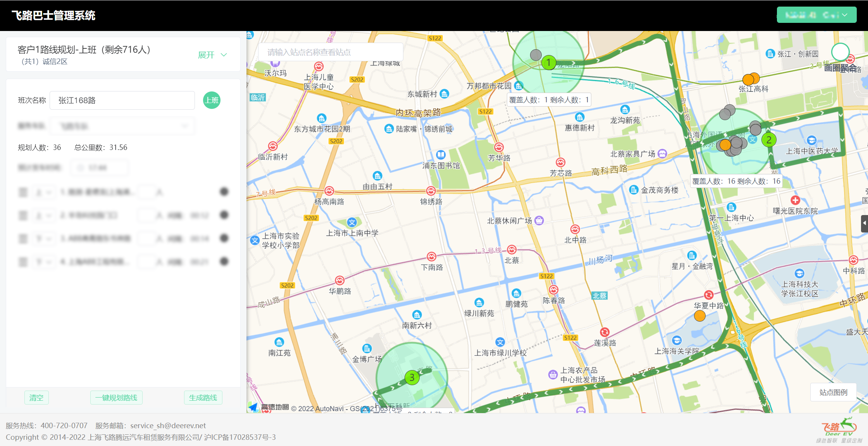Click the 浦东图书馆 library icon

coord(441,155)
